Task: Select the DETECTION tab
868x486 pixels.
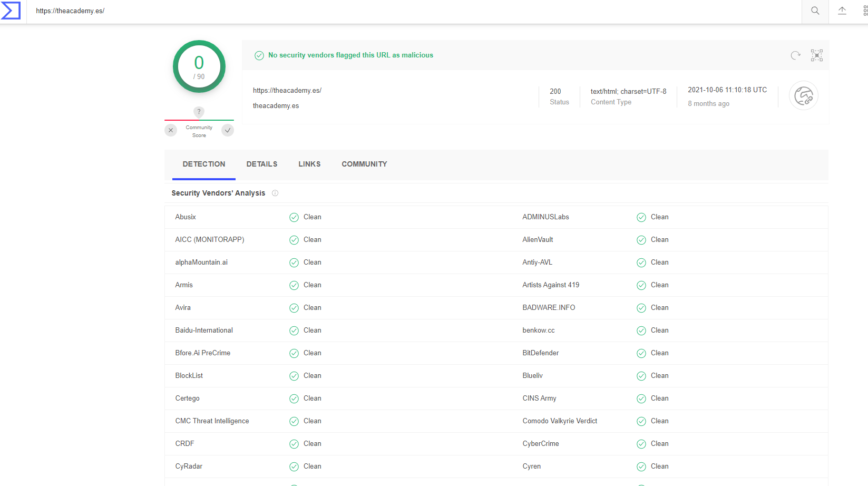Action: click(204, 164)
